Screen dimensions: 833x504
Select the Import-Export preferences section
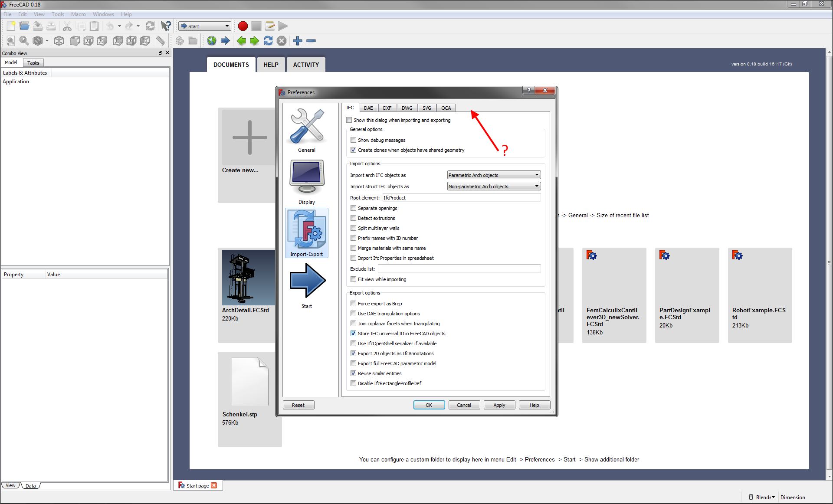307,233
